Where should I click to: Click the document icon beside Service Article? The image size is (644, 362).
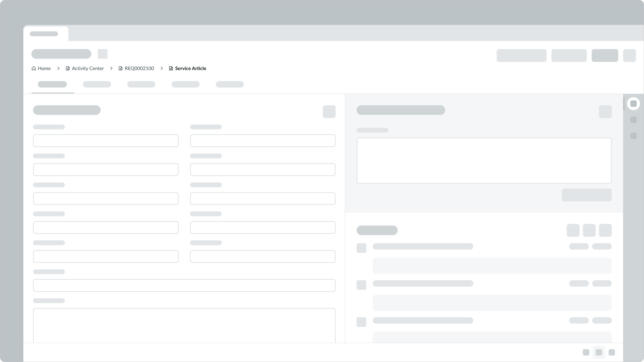171,68
